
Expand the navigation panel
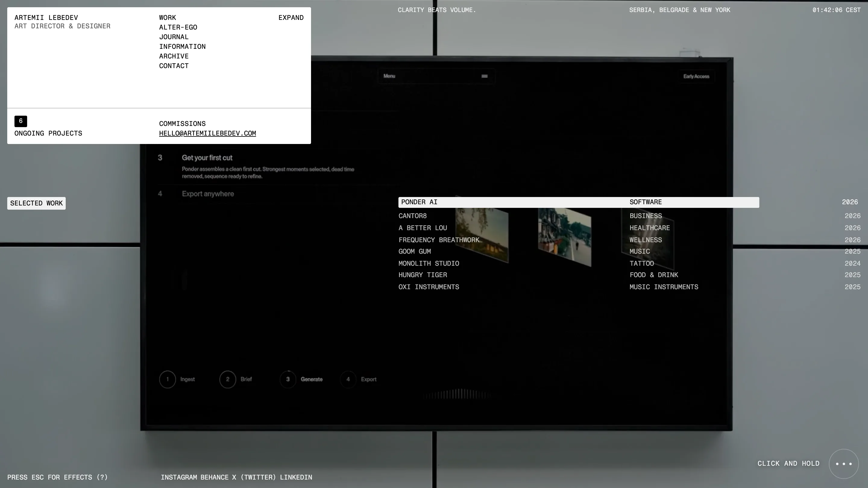tap(291, 18)
